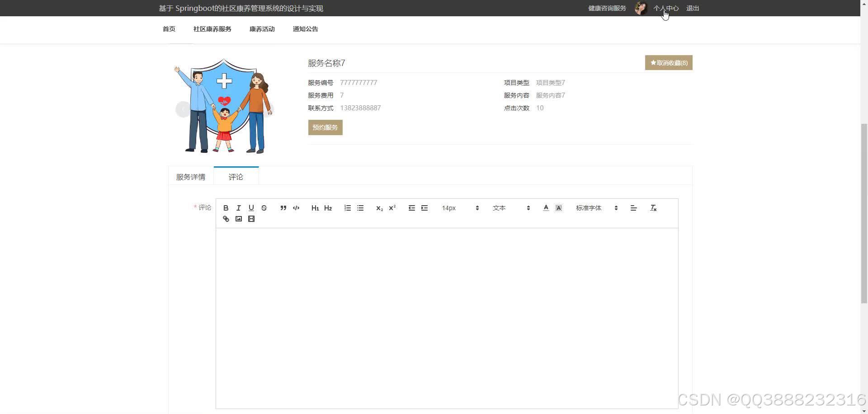Viewport: 868px width, 414px height.
Task: Toggle italic formatting in the editor
Action: pos(238,208)
